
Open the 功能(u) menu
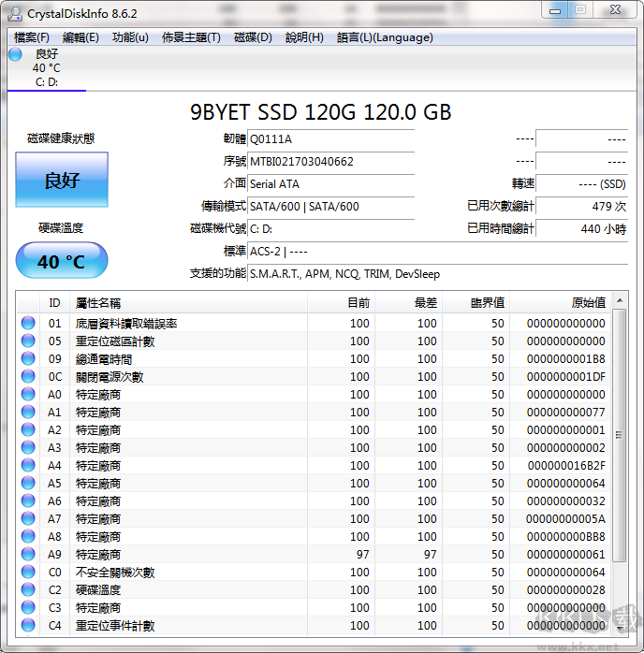pyautogui.click(x=130, y=37)
